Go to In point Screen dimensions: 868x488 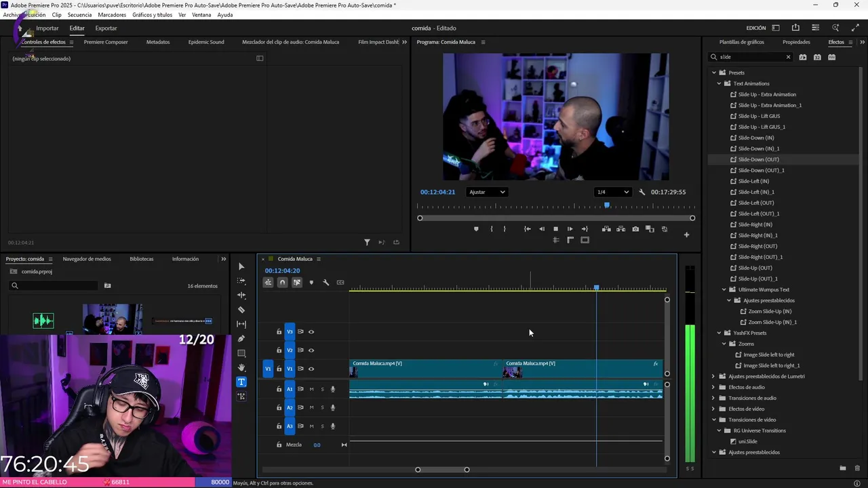527,229
